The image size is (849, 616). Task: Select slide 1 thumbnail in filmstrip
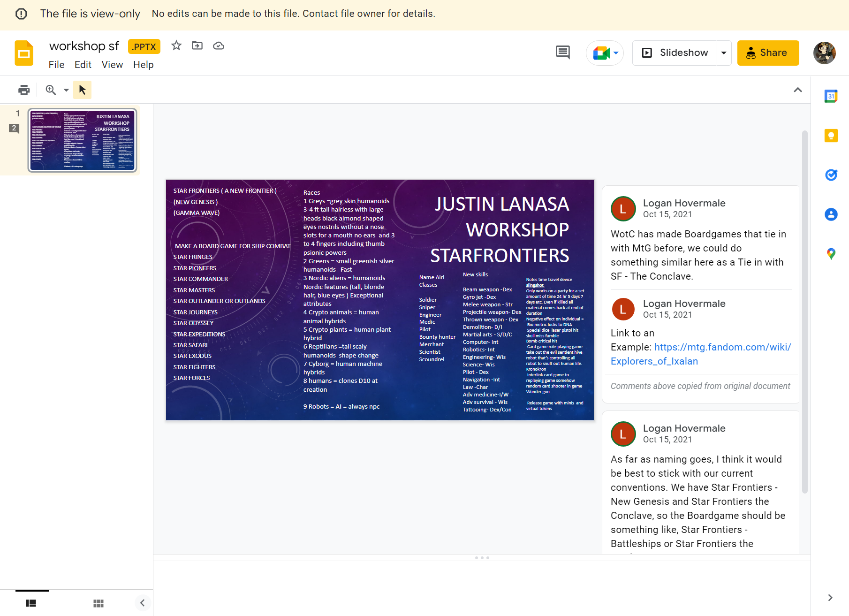(83, 140)
